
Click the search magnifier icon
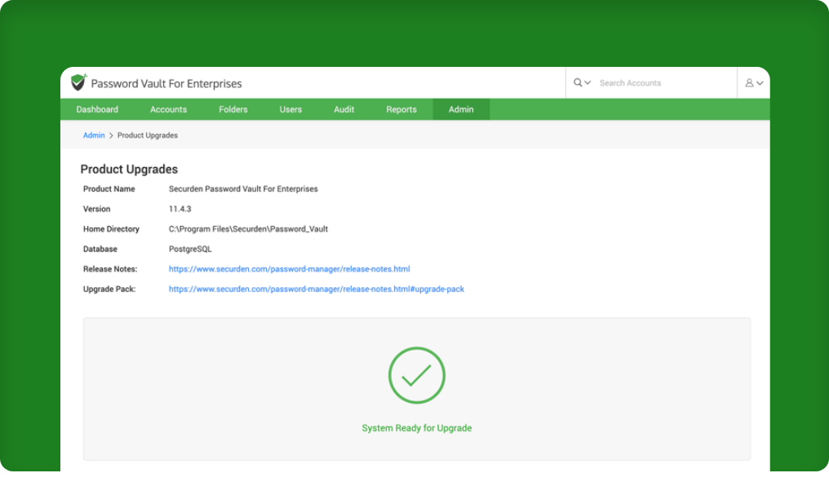point(578,82)
